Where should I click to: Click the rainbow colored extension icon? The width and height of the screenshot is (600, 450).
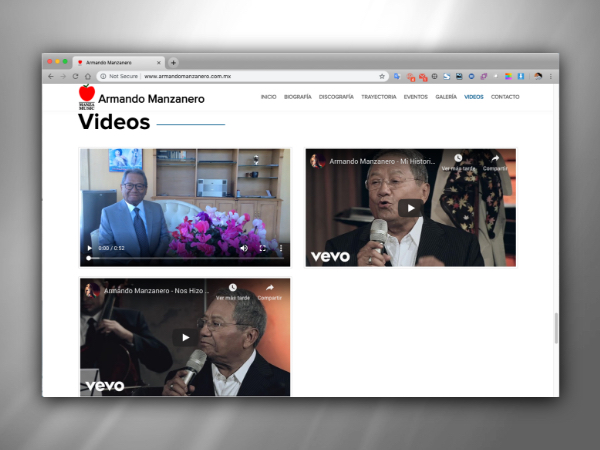(x=508, y=77)
